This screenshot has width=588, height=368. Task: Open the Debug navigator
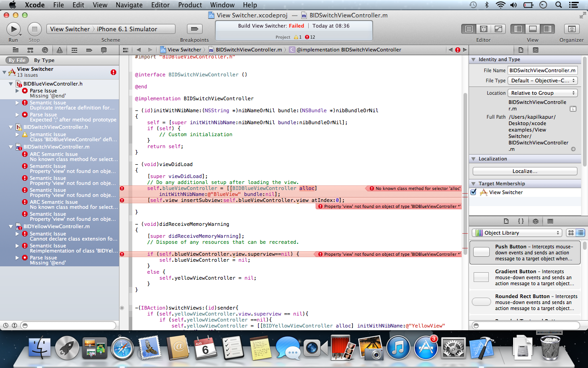pyautogui.click(x=74, y=50)
